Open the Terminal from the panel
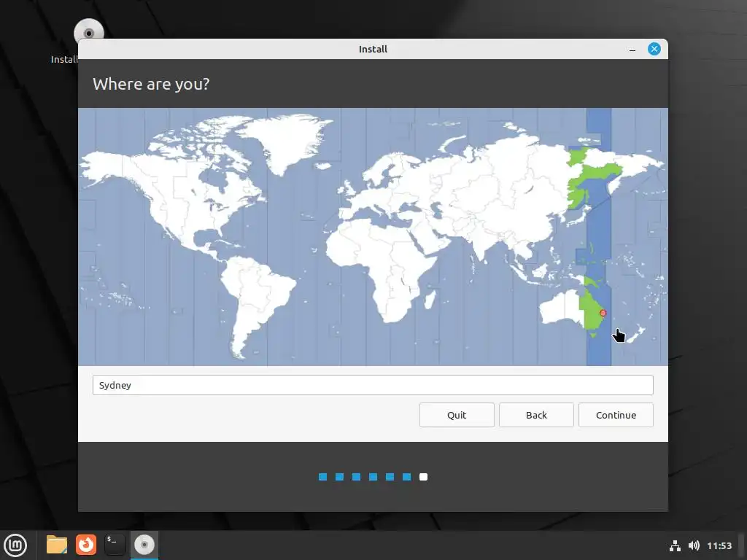This screenshot has width=747, height=560. click(115, 545)
